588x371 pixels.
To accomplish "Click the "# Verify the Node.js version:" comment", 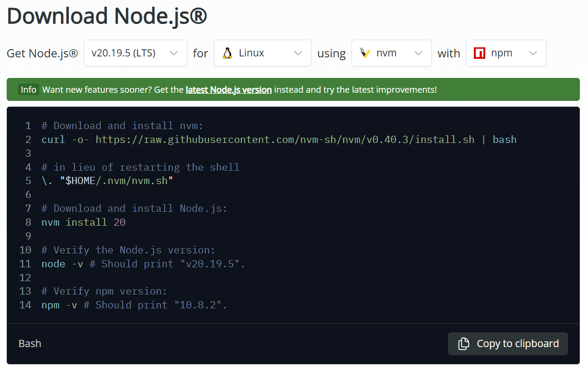I will [128, 250].
